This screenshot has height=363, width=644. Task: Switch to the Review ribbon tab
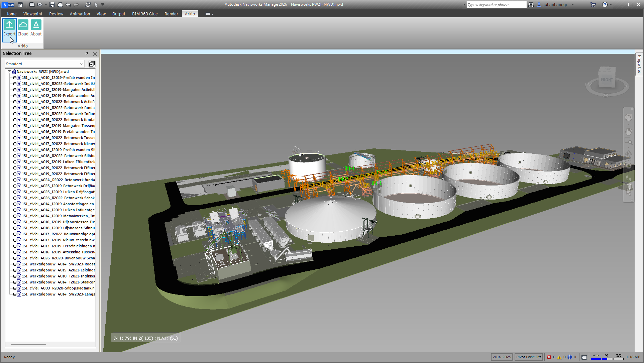[56, 14]
